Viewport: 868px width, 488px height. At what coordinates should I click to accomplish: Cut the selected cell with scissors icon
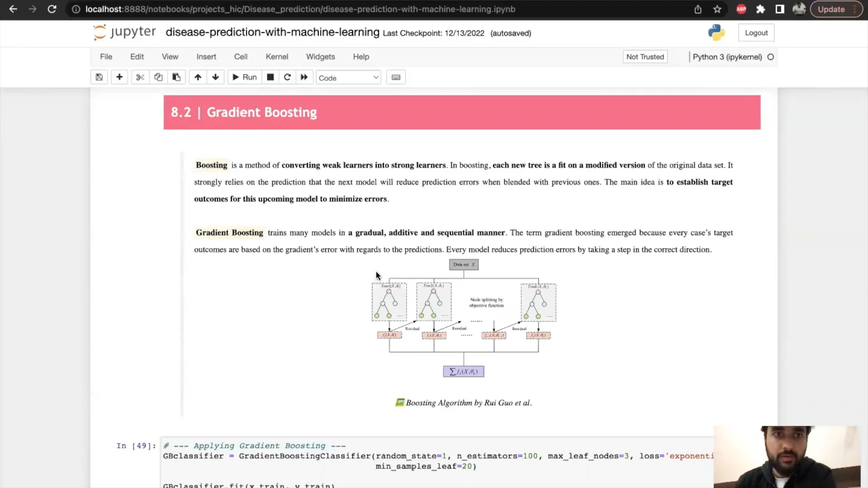click(x=140, y=77)
